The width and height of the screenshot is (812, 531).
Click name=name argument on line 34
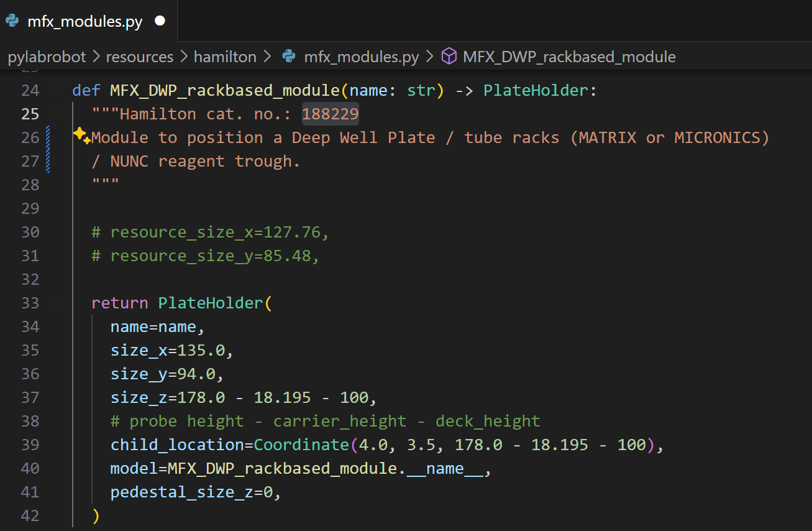(x=158, y=327)
